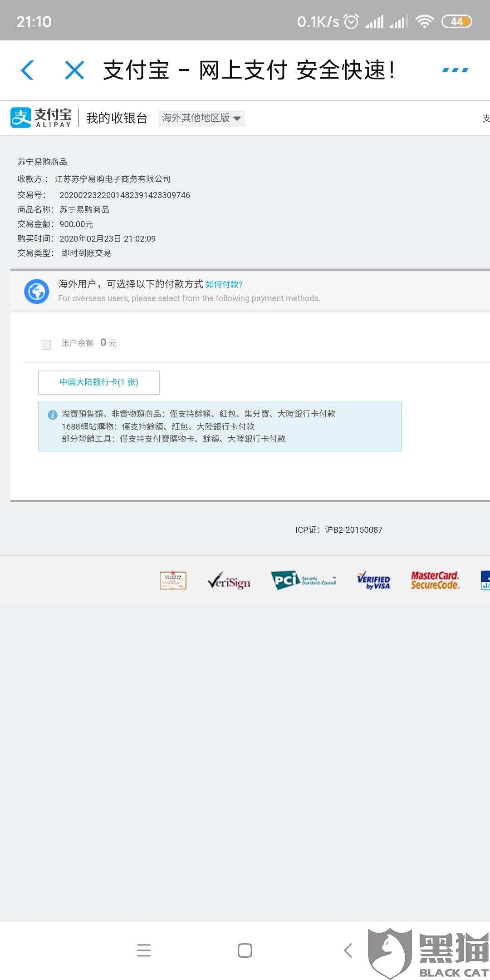Click the MasterCard SecureCode logo

(435, 580)
